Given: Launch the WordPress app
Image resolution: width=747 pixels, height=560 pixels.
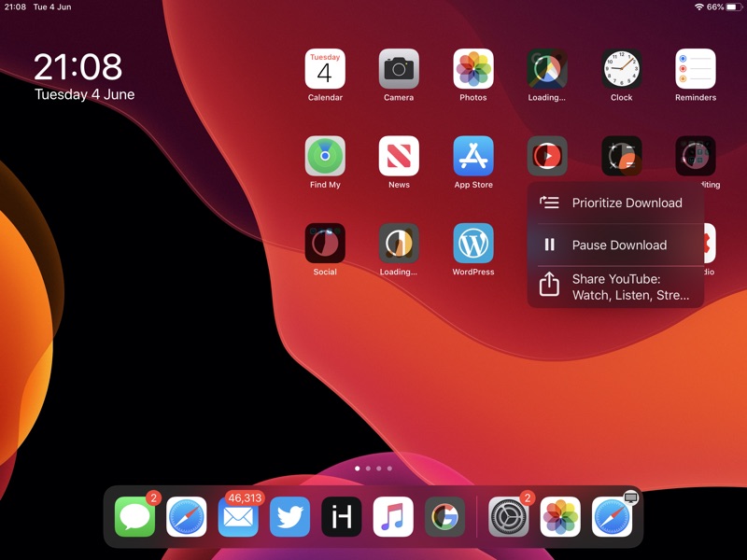Looking at the screenshot, I should click(473, 243).
